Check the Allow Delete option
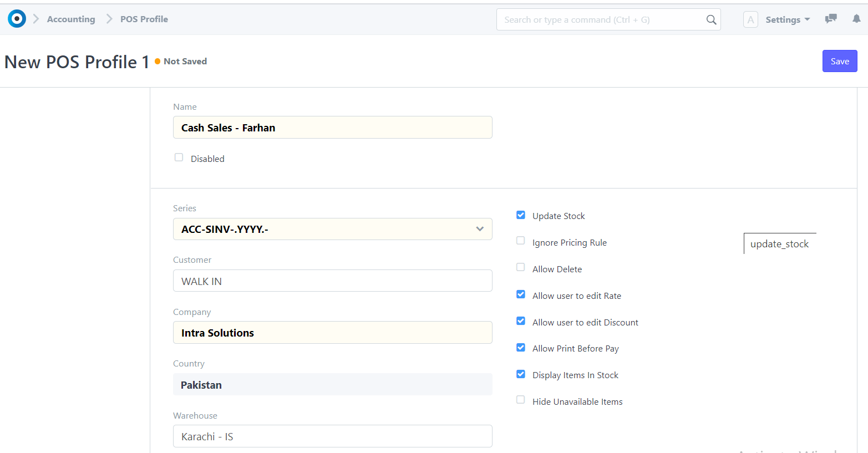 520,267
